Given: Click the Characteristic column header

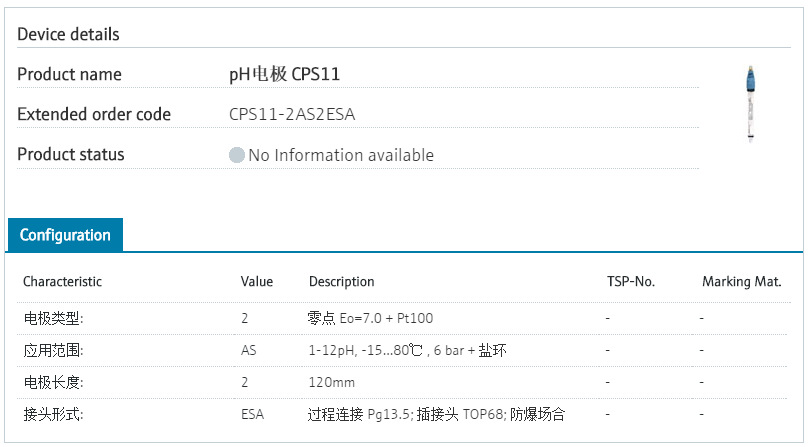Looking at the screenshot, I should [x=62, y=282].
